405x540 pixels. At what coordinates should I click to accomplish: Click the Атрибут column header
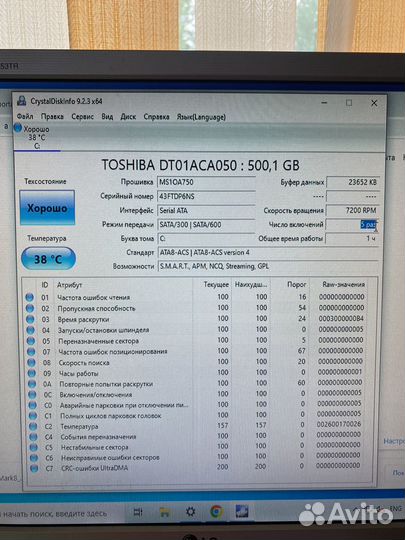(69, 285)
